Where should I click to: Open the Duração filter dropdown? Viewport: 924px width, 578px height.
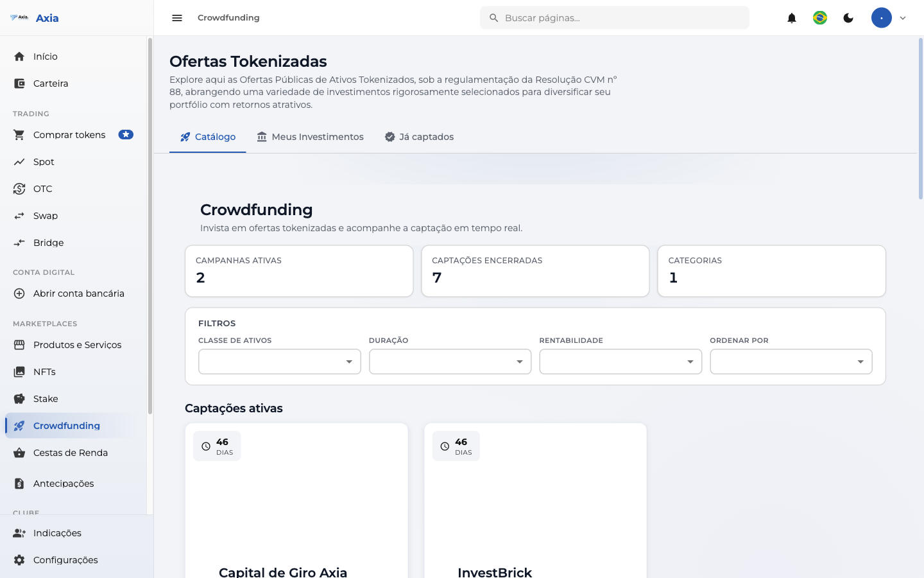[x=450, y=362]
